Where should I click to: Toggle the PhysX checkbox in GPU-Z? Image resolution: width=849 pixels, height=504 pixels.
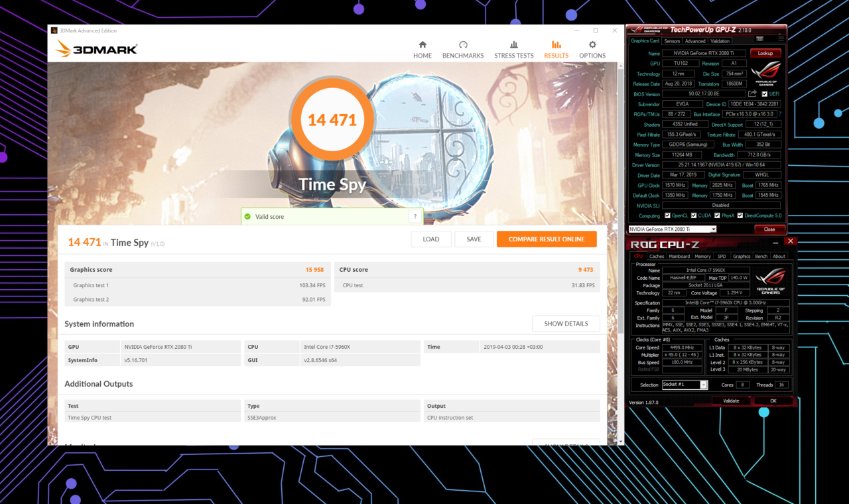point(716,216)
